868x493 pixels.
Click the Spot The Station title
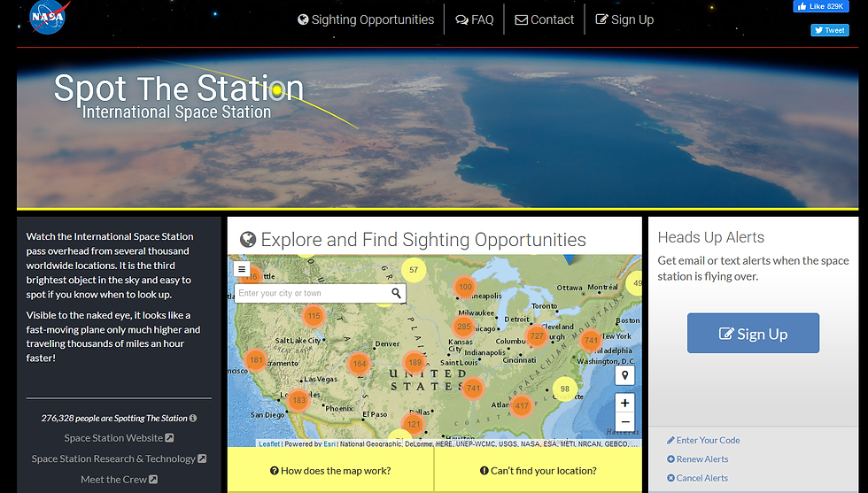(x=179, y=88)
